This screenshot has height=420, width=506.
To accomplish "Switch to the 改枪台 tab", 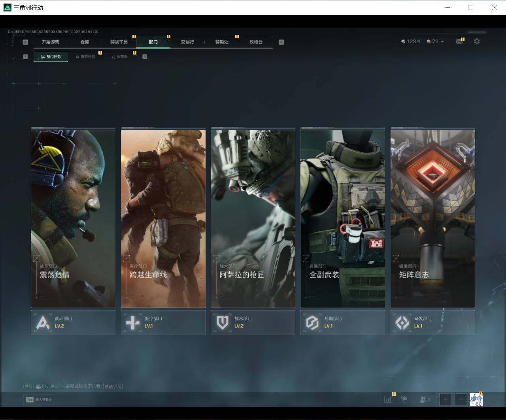I will (256, 42).
